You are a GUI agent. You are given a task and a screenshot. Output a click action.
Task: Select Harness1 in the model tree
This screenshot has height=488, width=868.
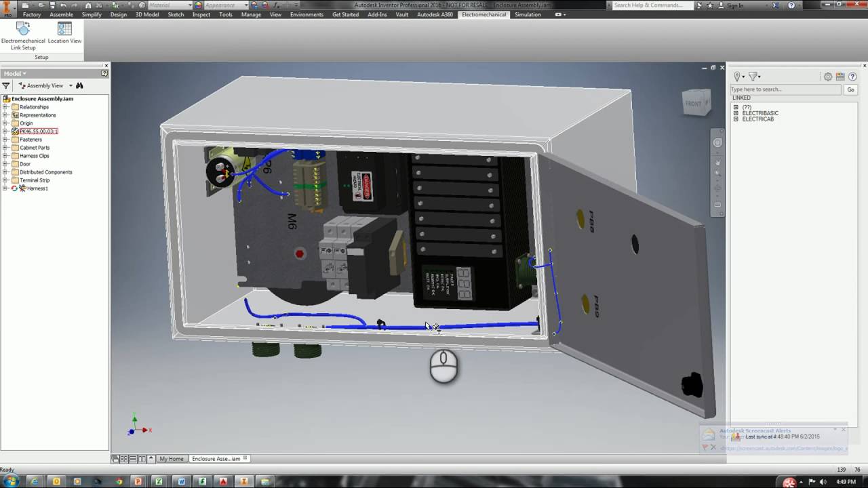tap(37, 188)
